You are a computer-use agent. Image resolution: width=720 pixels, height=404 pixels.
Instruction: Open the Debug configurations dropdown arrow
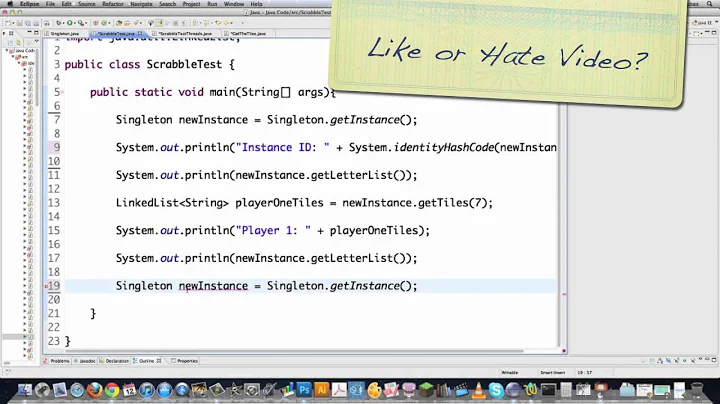click(x=63, y=23)
